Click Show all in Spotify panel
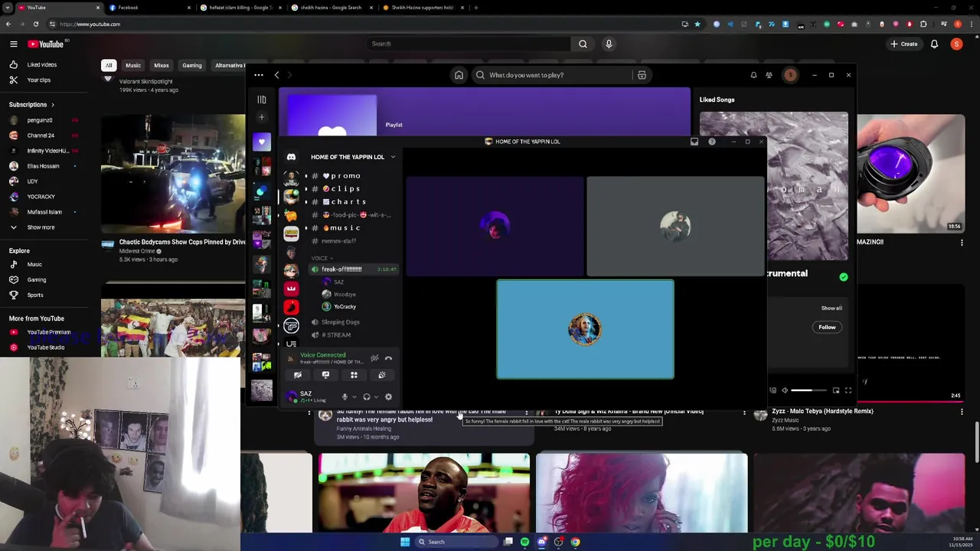The width and height of the screenshot is (980, 551). pyautogui.click(x=831, y=308)
